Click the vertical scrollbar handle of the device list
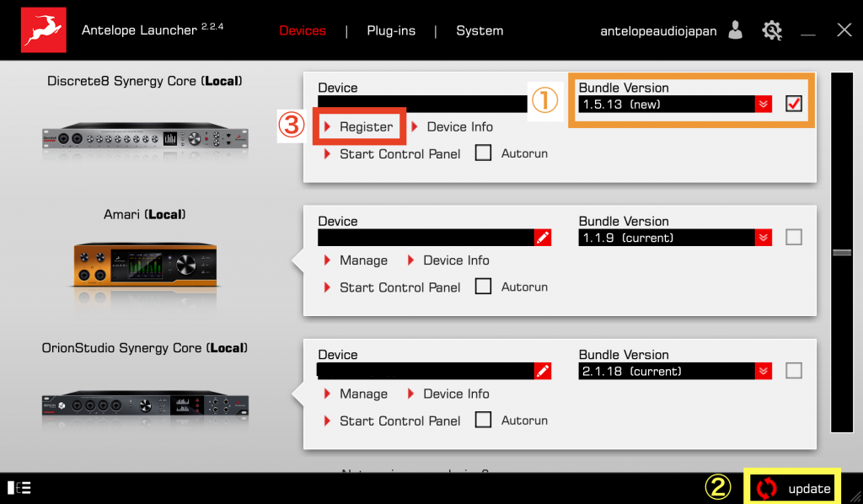The image size is (863, 504). pyautogui.click(x=842, y=253)
